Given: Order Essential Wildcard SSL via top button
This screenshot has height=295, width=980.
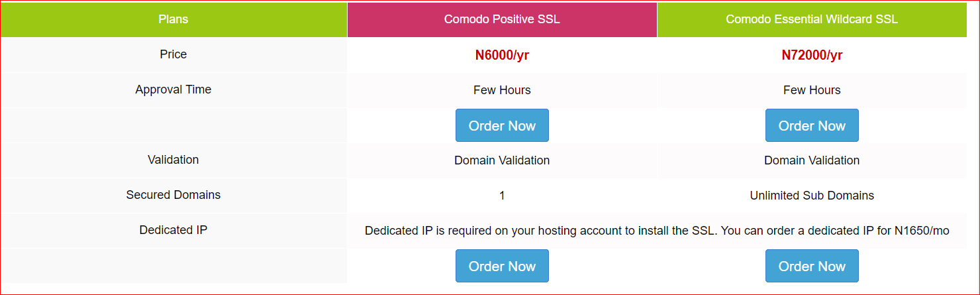Looking at the screenshot, I should pos(812,125).
